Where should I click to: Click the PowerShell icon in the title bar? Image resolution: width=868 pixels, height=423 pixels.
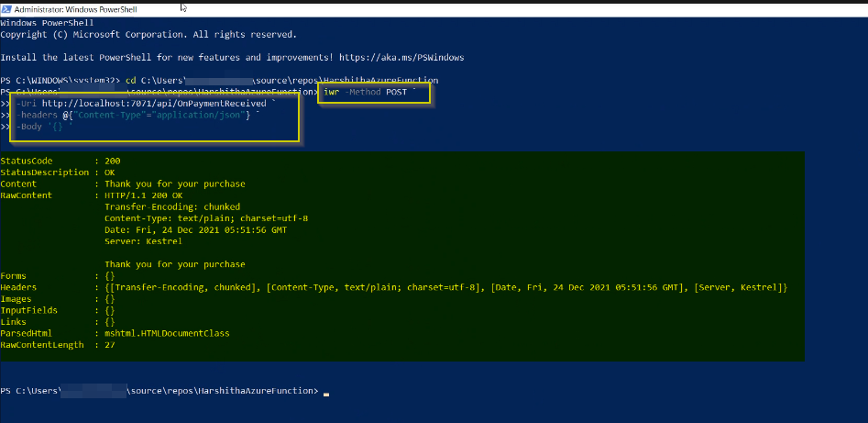(6, 9)
